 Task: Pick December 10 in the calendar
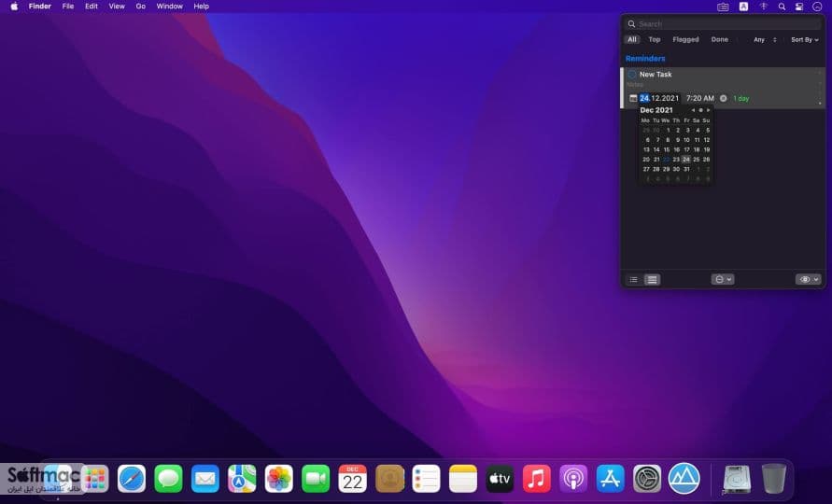(x=686, y=140)
